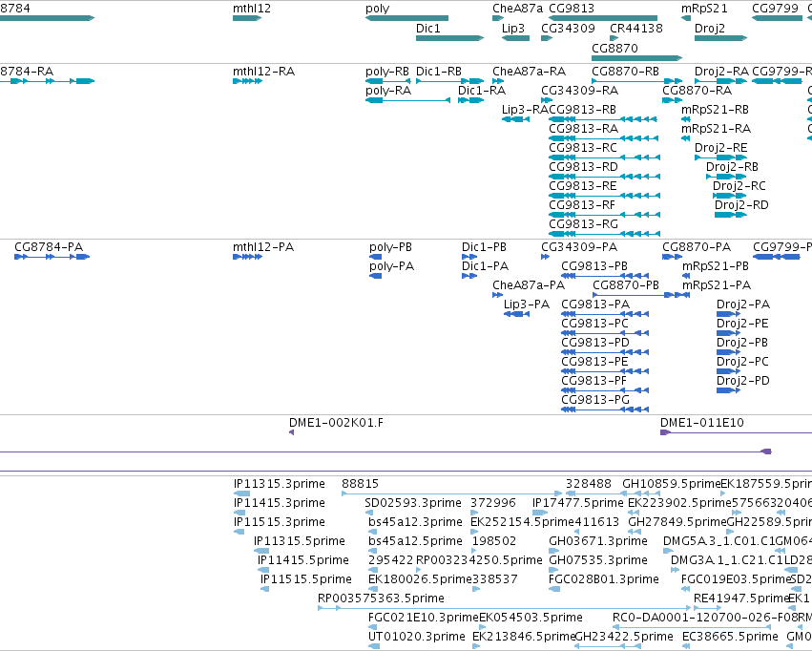Viewport: 812px width, 651px height.
Task: Select transcript CG8870-RA
Action: click(697, 91)
